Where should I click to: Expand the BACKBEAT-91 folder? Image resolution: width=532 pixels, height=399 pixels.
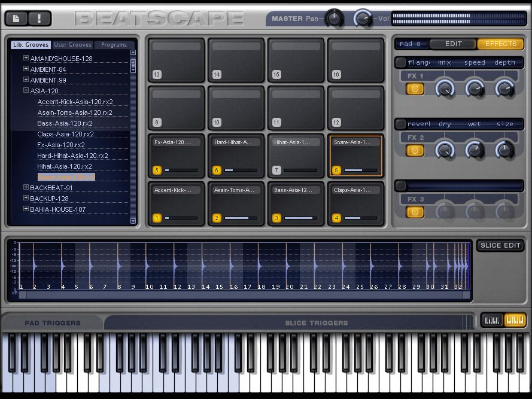coord(26,187)
